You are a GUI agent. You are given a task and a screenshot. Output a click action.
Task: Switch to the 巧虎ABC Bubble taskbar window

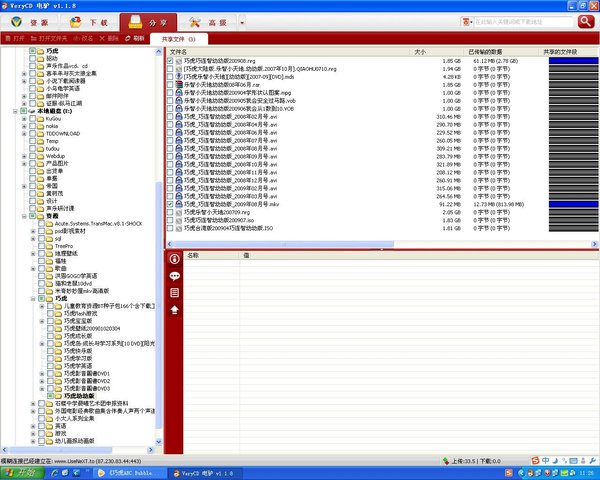[131, 473]
